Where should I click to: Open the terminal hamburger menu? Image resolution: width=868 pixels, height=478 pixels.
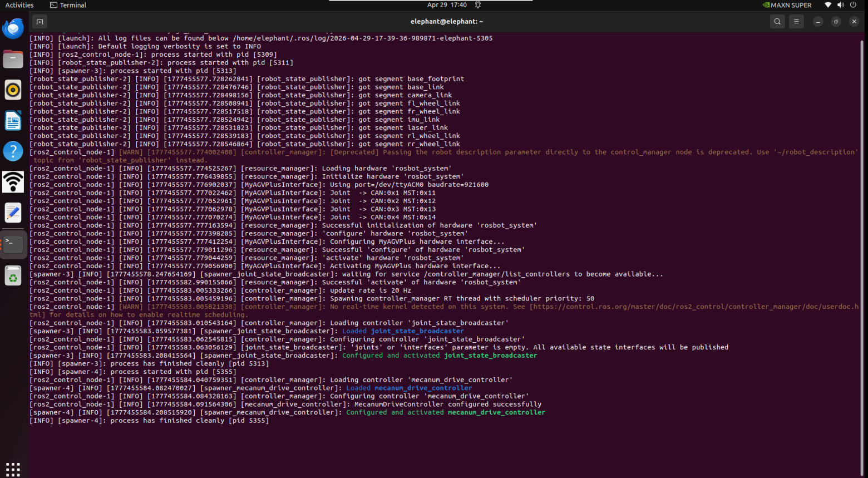[x=796, y=22]
